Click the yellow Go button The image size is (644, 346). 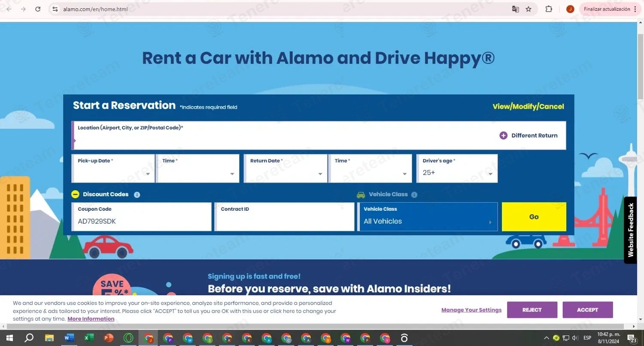pos(534,217)
